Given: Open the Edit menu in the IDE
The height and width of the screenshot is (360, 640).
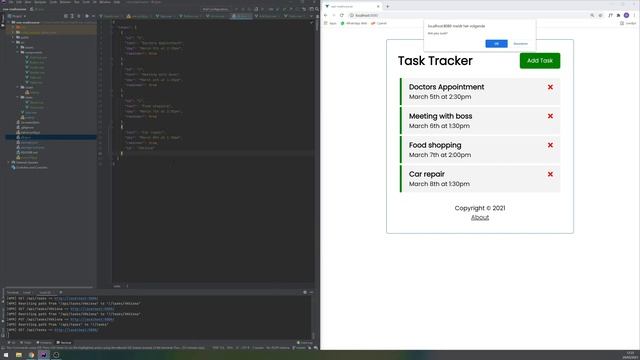Looking at the screenshot, I should pyautogui.click(x=19, y=2).
